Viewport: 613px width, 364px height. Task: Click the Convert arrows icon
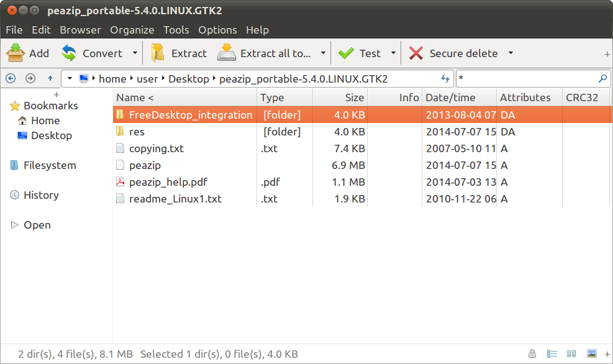pyautogui.click(x=69, y=53)
